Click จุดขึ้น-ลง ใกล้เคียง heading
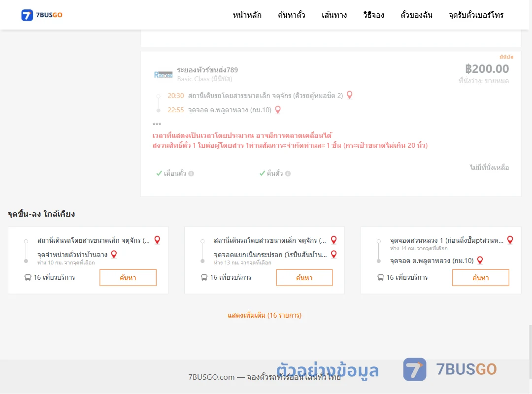Screen dimensions: 532x394 click(41, 214)
